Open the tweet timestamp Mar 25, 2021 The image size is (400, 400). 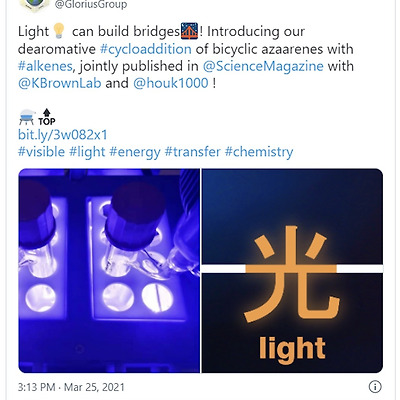71,387
